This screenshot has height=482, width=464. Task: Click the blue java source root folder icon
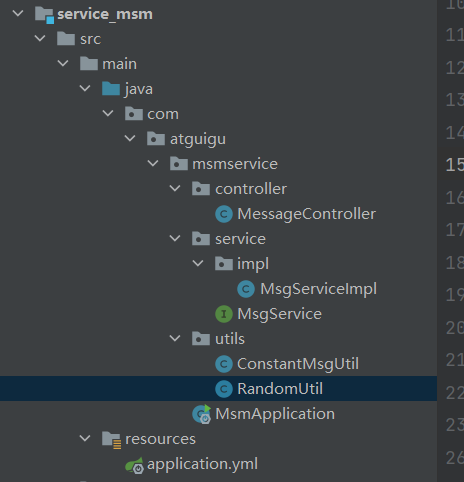click(111, 89)
